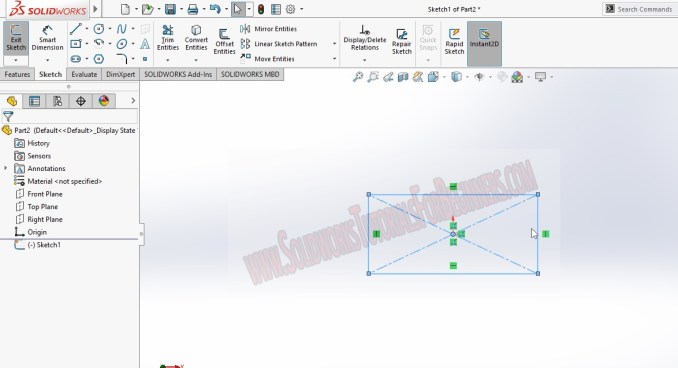Switch to SOLIDWORKS MBD tab
The image size is (678, 368).
[x=250, y=74]
